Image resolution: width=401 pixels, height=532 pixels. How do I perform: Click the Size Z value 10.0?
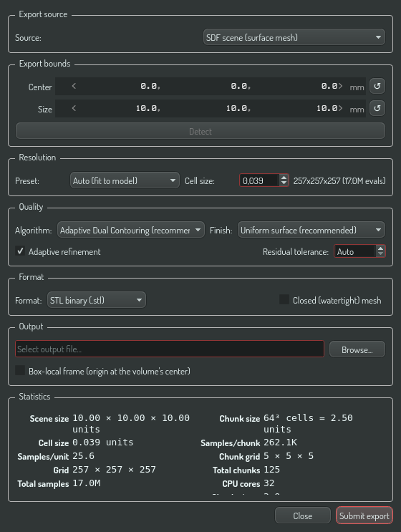click(x=327, y=109)
